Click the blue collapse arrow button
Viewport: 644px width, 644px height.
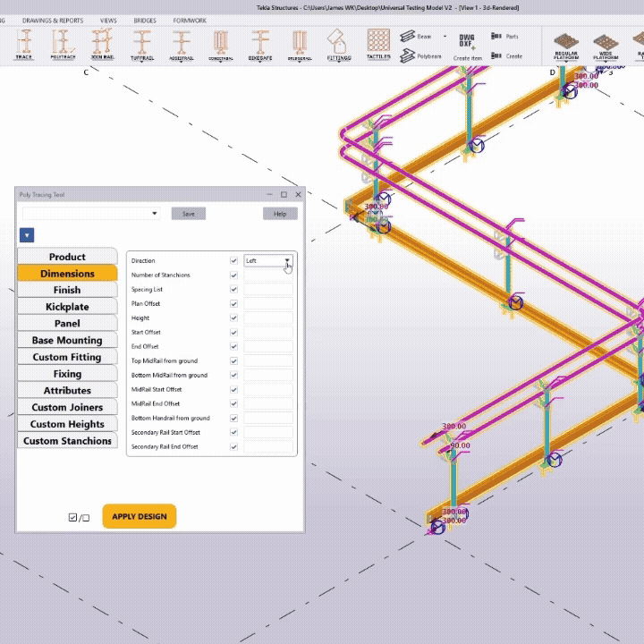[x=26, y=235]
